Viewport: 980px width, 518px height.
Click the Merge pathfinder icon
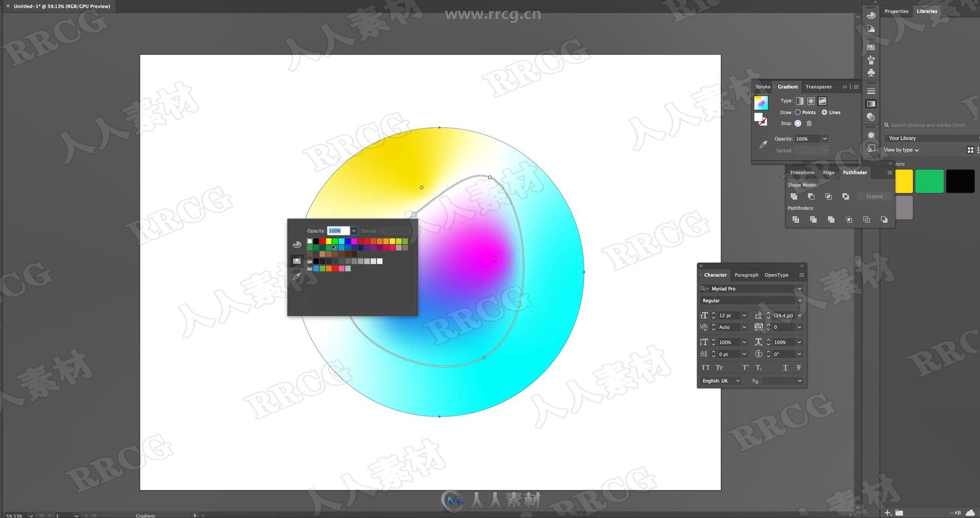click(x=831, y=220)
